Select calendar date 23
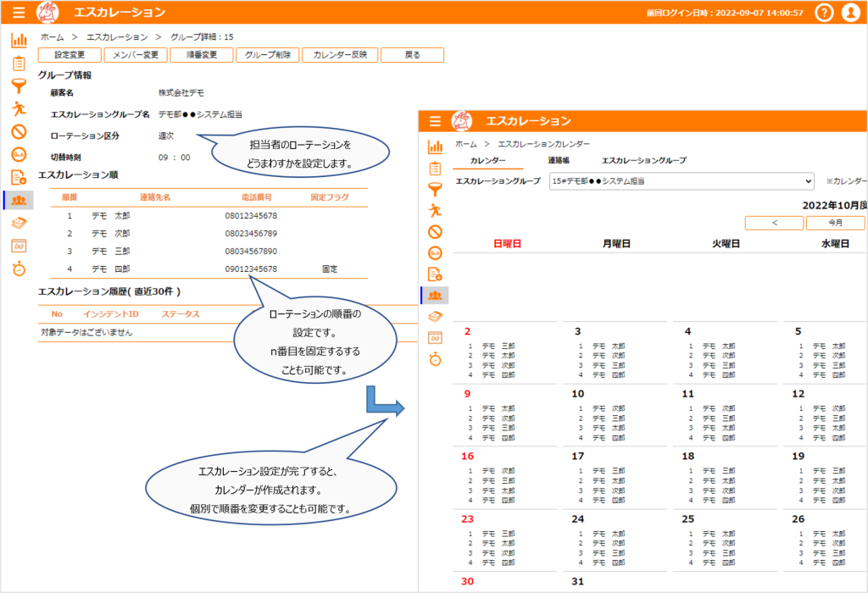 [x=468, y=518]
